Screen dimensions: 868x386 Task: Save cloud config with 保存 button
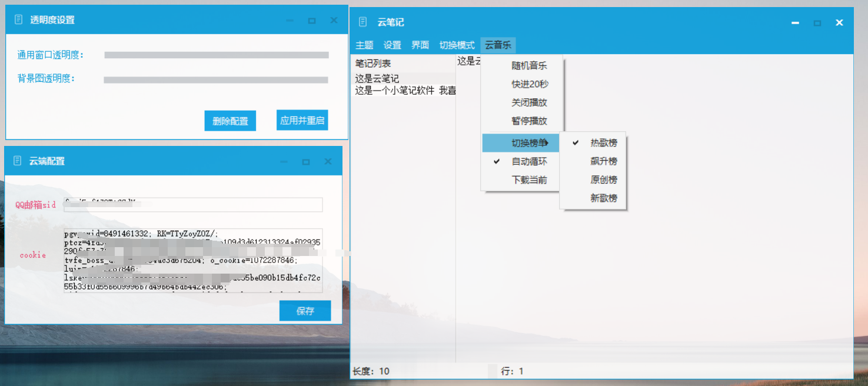(x=305, y=311)
